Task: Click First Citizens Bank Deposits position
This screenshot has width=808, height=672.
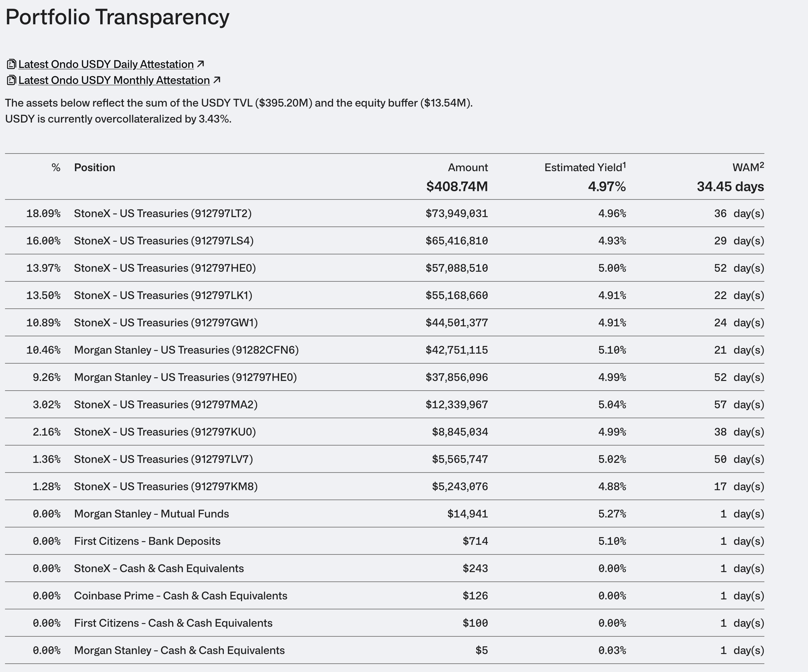Action: click(x=147, y=541)
